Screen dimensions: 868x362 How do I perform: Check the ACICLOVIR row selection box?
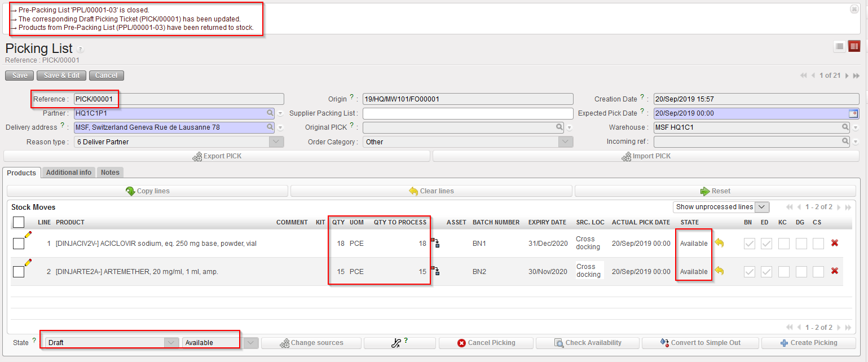(18, 244)
